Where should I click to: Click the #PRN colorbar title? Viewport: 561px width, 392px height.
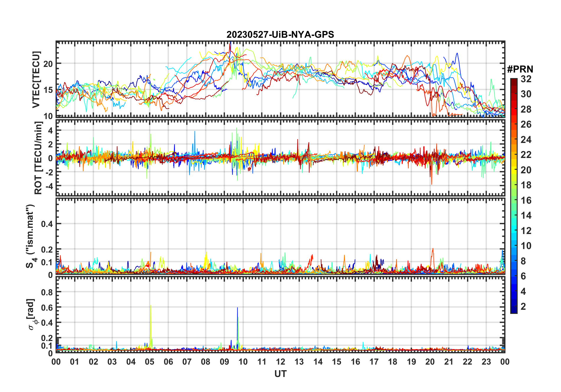tap(520, 69)
